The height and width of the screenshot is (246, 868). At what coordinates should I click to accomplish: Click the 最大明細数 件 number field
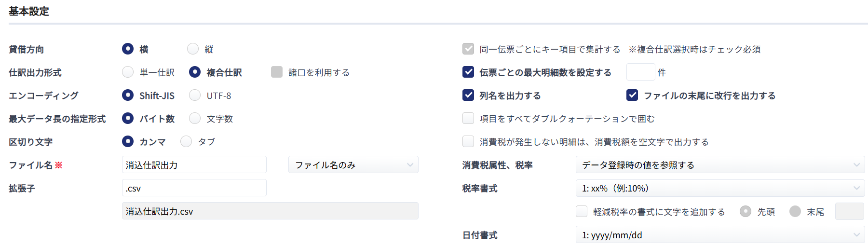click(x=641, y=72)
